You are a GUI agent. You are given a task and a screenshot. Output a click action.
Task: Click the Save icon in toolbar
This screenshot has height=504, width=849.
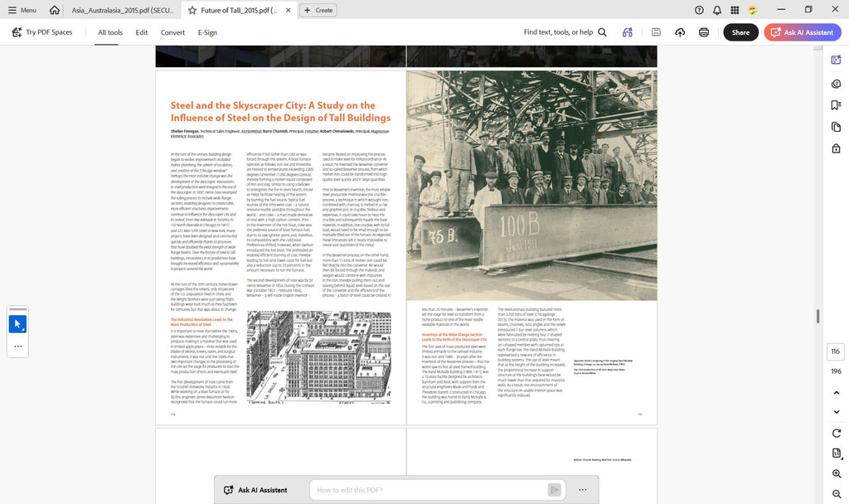(x=656, y=32)
